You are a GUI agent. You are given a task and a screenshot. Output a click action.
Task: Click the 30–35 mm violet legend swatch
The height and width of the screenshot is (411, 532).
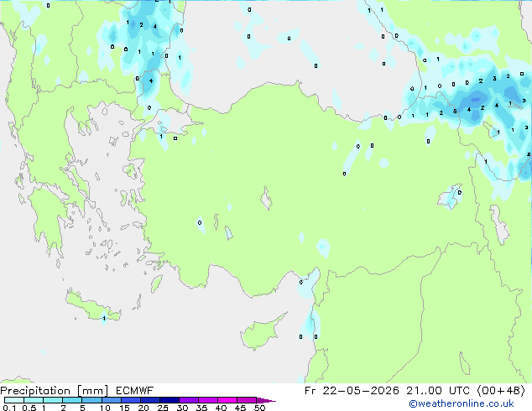point(189,400)
